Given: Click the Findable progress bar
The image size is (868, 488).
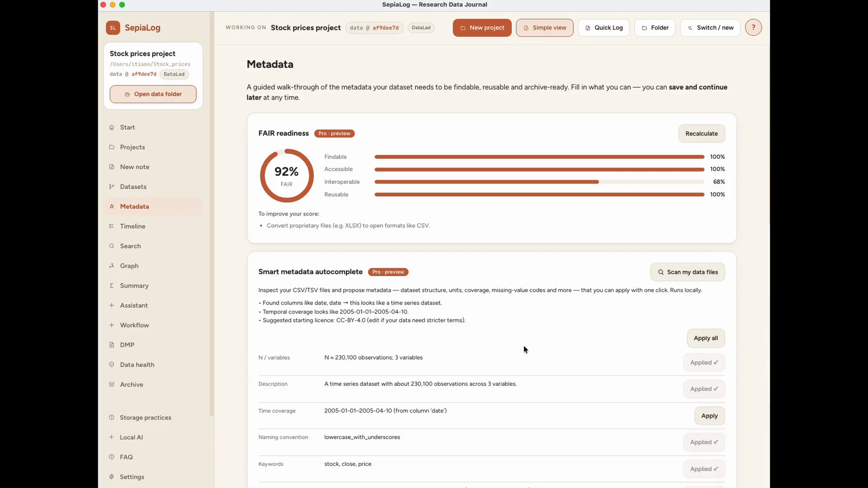Looking at the screenshot, I should (539, 157).
